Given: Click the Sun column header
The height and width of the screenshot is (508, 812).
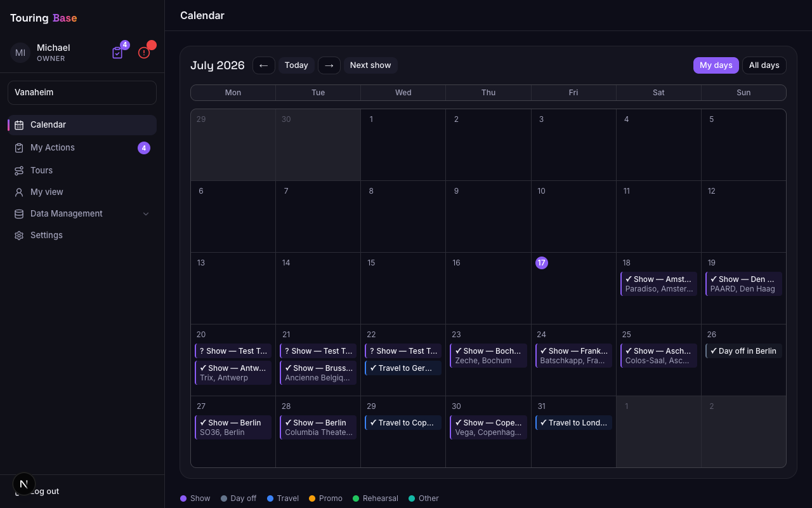Looking at the screenshot, I should tap(743, 93).
